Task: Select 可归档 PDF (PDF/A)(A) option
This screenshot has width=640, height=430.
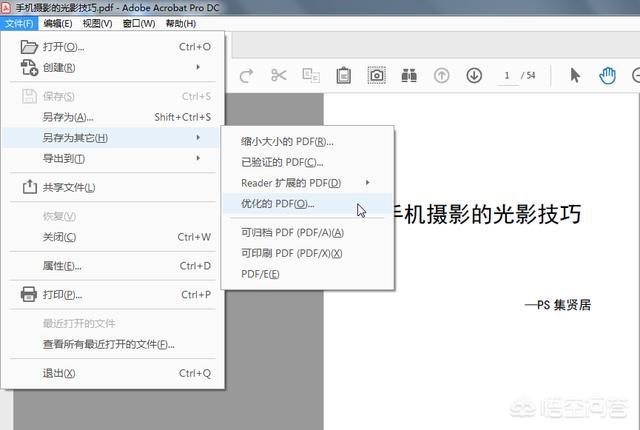Action: click(307, 233)
